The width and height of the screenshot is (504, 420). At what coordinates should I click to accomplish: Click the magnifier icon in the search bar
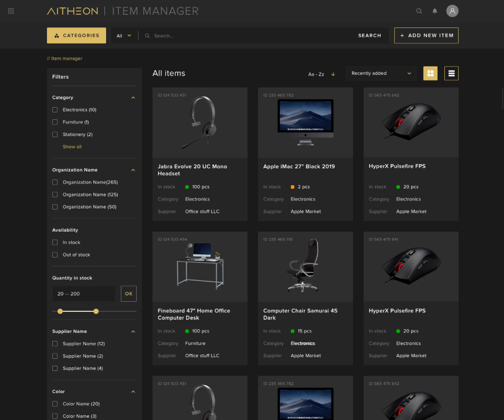[x=147, y=36]
